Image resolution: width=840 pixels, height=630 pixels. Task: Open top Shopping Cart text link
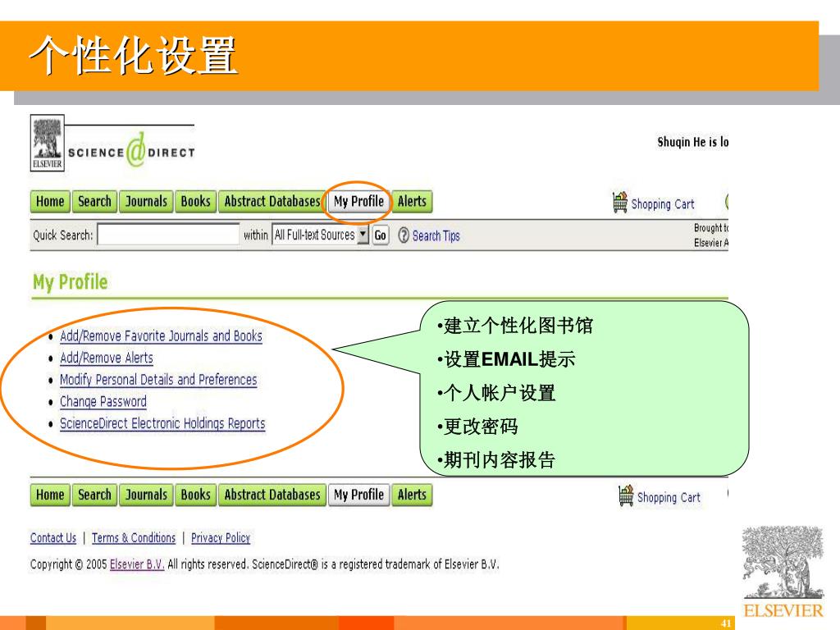point(663,204)
